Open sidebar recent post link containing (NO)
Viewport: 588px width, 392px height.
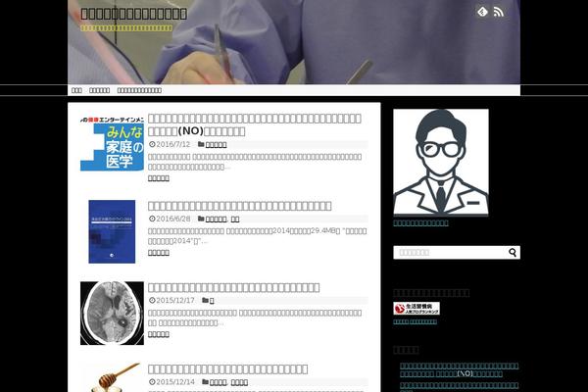point(459,369)
